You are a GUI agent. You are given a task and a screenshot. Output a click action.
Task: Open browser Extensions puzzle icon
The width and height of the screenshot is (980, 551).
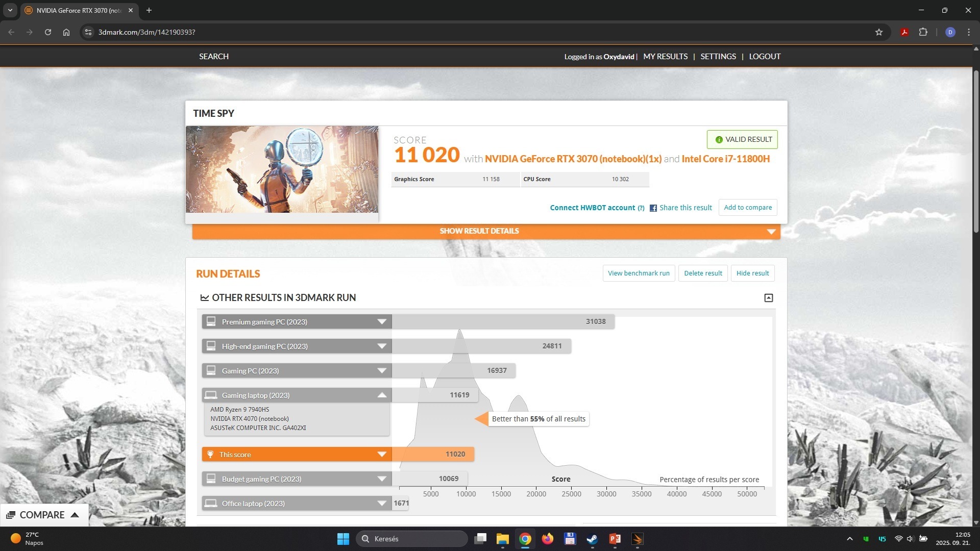coord(923,32)
